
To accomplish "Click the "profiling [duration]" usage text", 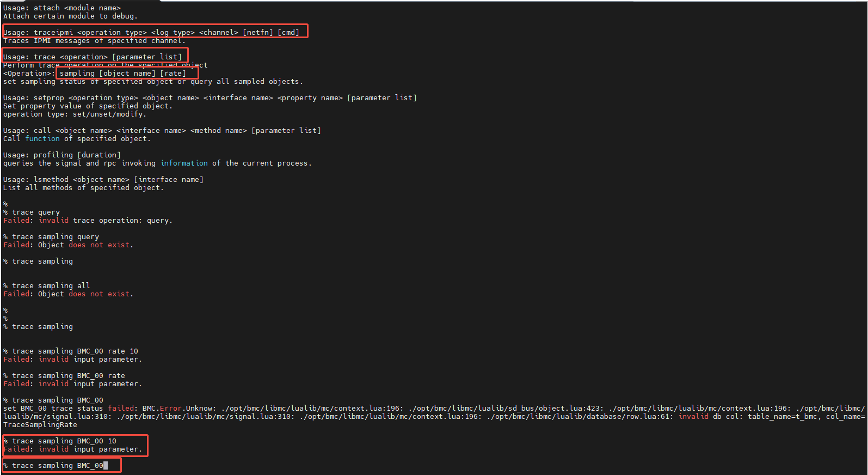I will (77, 155).
